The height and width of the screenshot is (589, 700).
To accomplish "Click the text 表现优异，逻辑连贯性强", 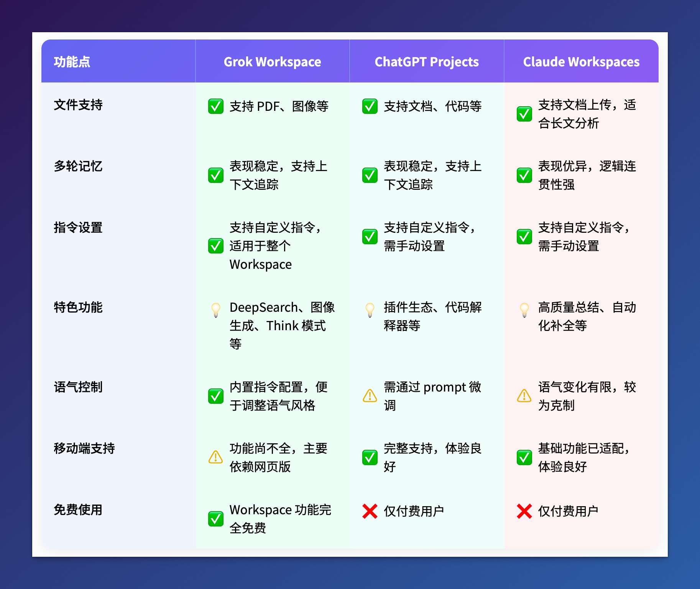I will tap(587, 175).
